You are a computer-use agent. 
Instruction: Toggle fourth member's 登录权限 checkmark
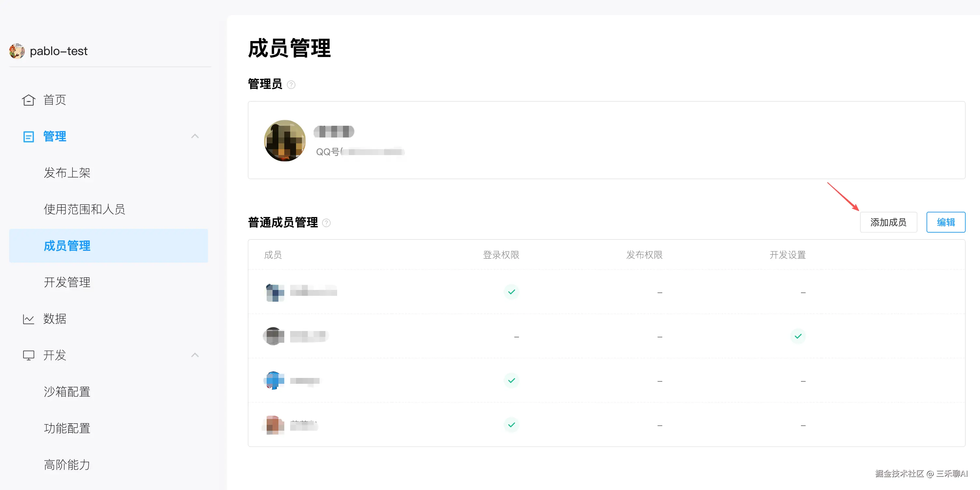click(x=511, y=425)
